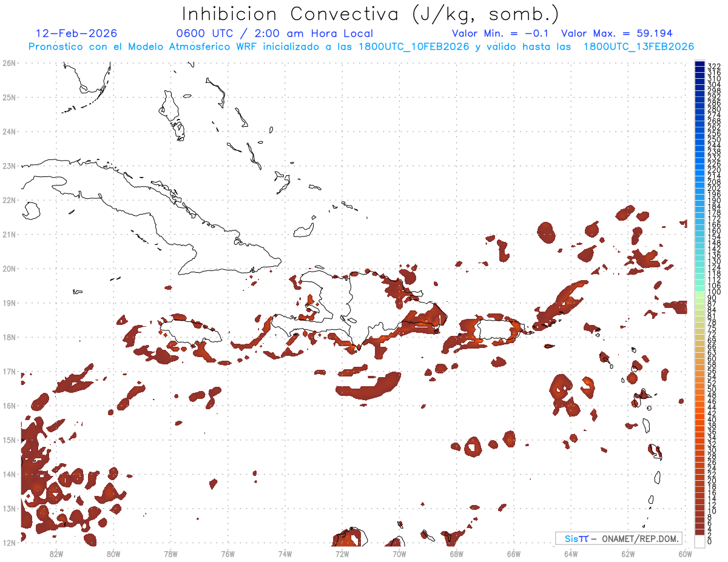Click the 82W longitude label

coord(56,554)
